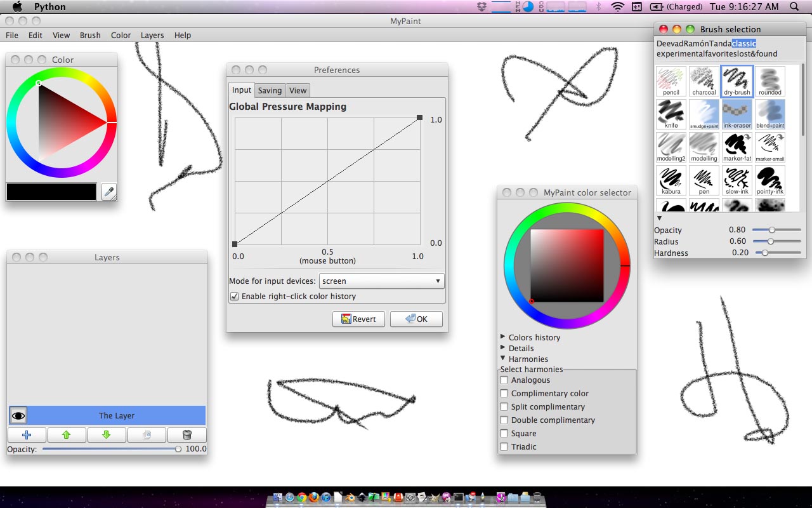Select the modelling2 brush
This screenshot has width=812, height=508.
coord(671,147)
